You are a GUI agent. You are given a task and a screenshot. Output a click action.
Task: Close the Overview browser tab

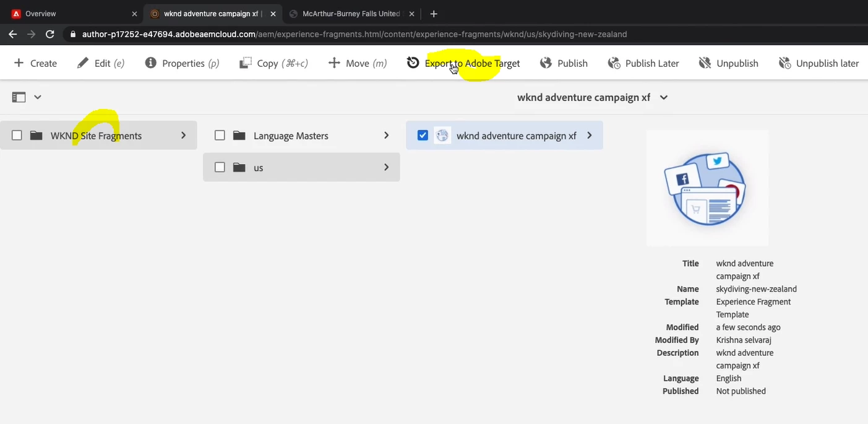tap(134, 14)
